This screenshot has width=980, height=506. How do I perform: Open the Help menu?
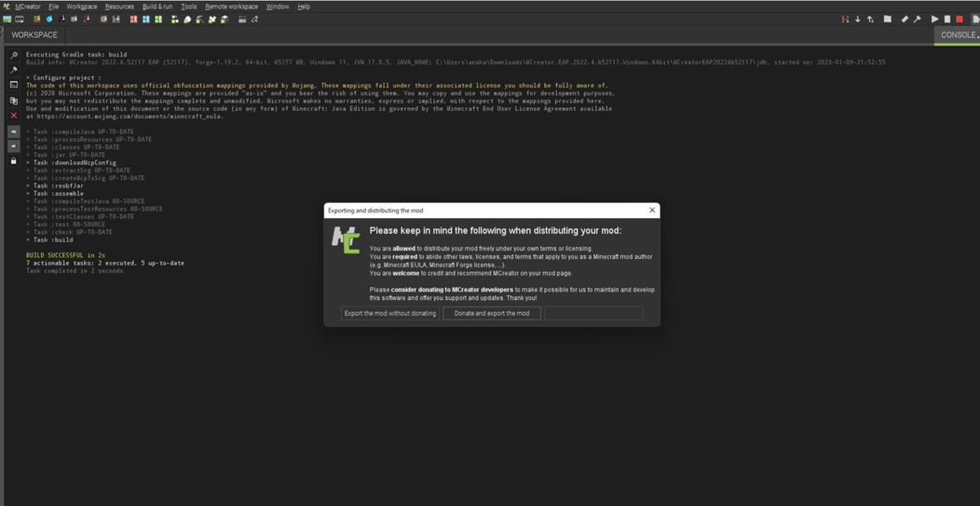click(x=304, y=7)
